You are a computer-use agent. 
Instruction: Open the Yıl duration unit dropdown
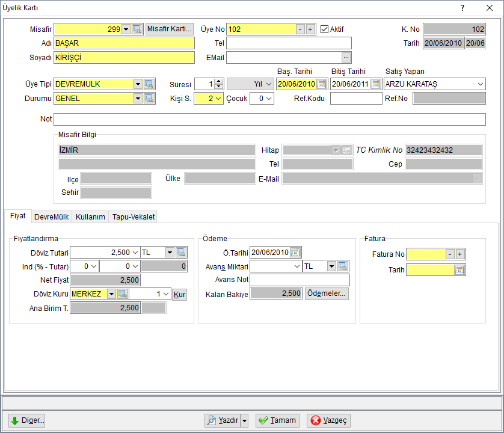269,84
